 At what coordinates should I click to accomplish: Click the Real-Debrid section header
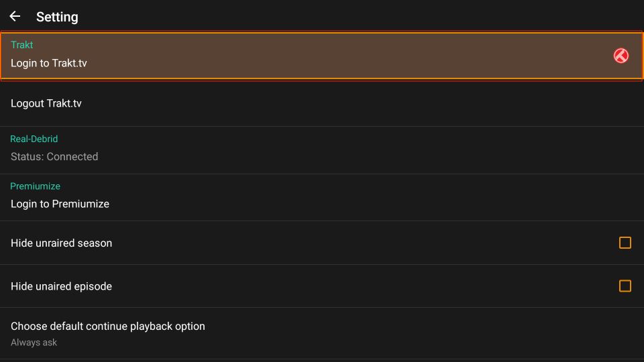34,139
